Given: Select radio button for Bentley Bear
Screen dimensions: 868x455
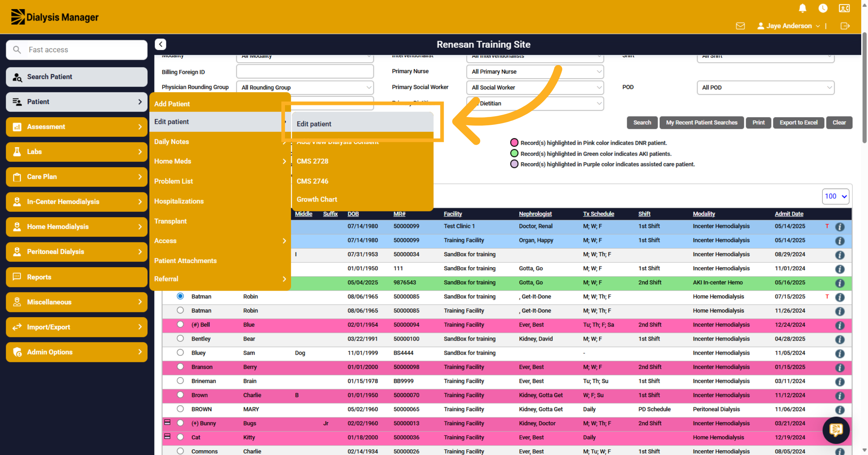Looking at the screenshot, I should (180, 338).
